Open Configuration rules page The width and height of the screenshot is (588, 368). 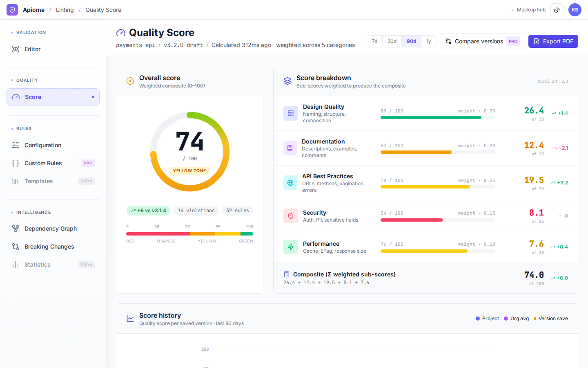point(53,145)
